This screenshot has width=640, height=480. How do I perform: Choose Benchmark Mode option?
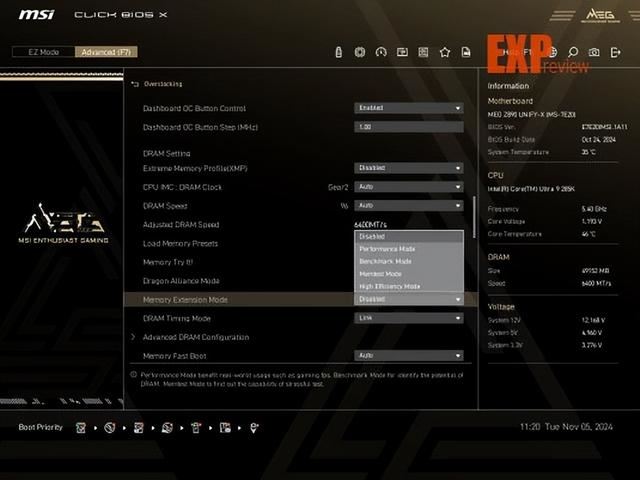click(385, 261)
